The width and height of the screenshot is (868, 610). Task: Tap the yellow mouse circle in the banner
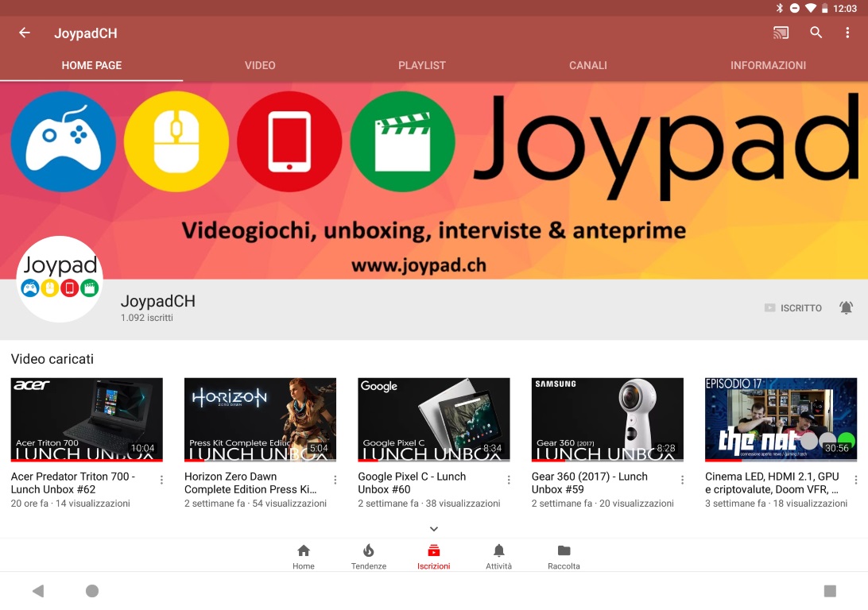(176, 141)
